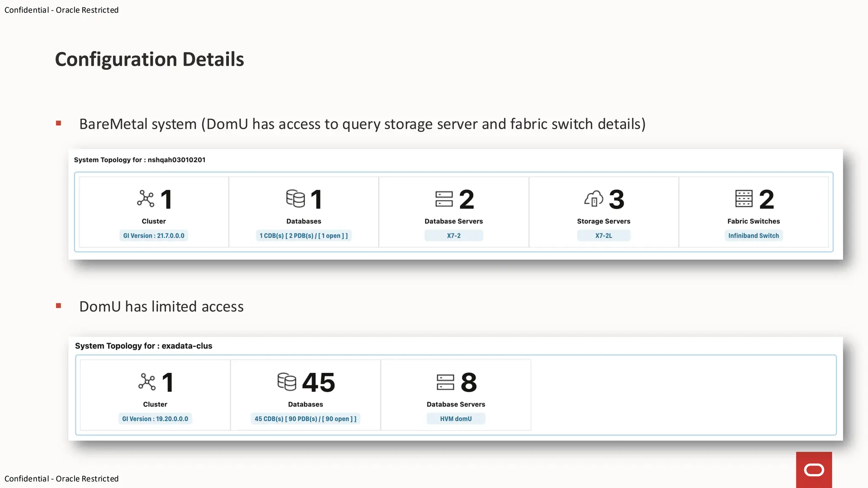The height and width of the screenshot is (488, 868).
Task: Click the Cluster label in nshqah03010201 card
Action: pos(154,221)
